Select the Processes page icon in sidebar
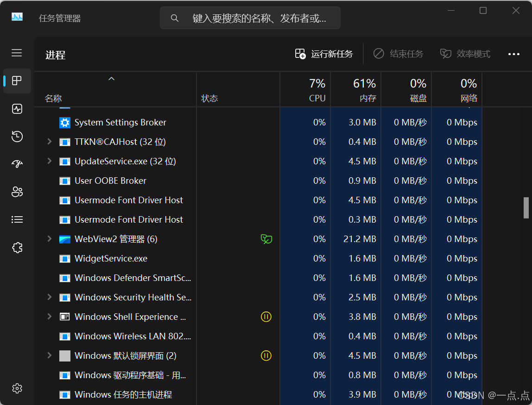The image size is (532, 405). pyautogui.click(x=17, y=81)
